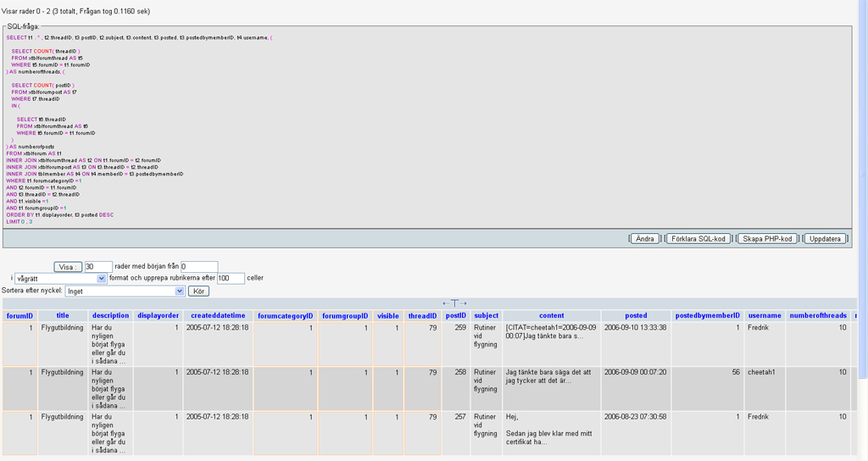Sort by posted column header
Viewport: 868px width, 461px height.
click(x=636, y=315)
